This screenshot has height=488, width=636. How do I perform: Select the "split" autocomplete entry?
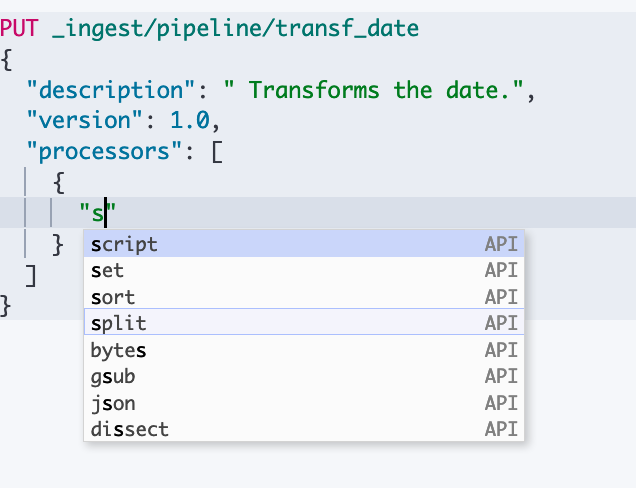(x=119, y=324)
